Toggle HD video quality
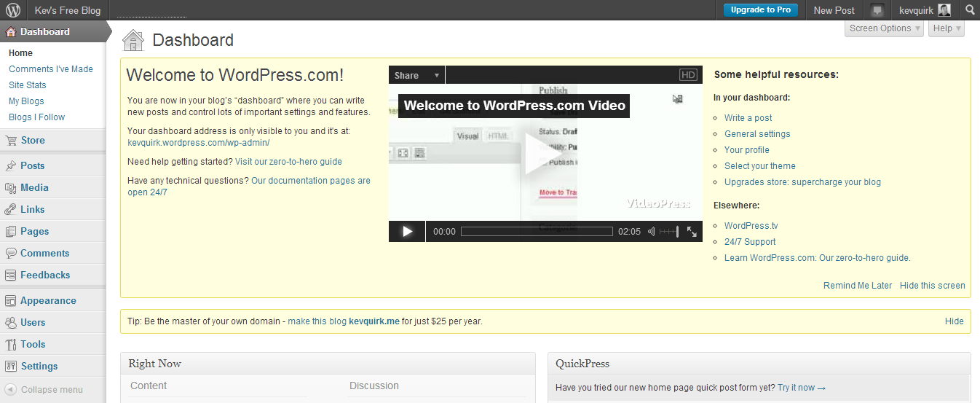The height and width of the screenshot is (403, 980). tap(687, 75)
